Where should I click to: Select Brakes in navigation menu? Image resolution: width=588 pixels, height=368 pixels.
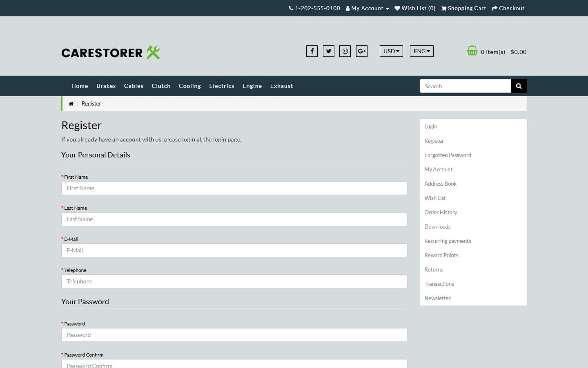tap(106, 86)
